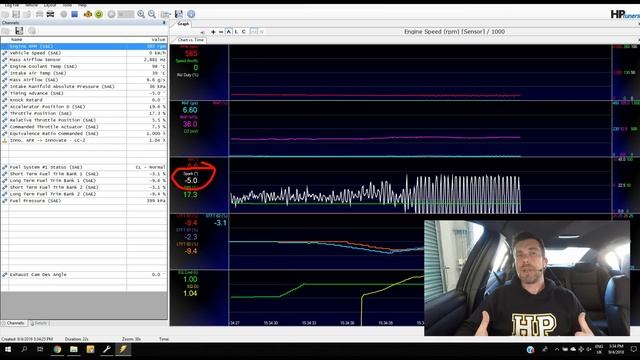Viewport: 640px width, 360px height.
Task: Click the grey record circle toolbar icon
Action: click(x=64, y=14)
